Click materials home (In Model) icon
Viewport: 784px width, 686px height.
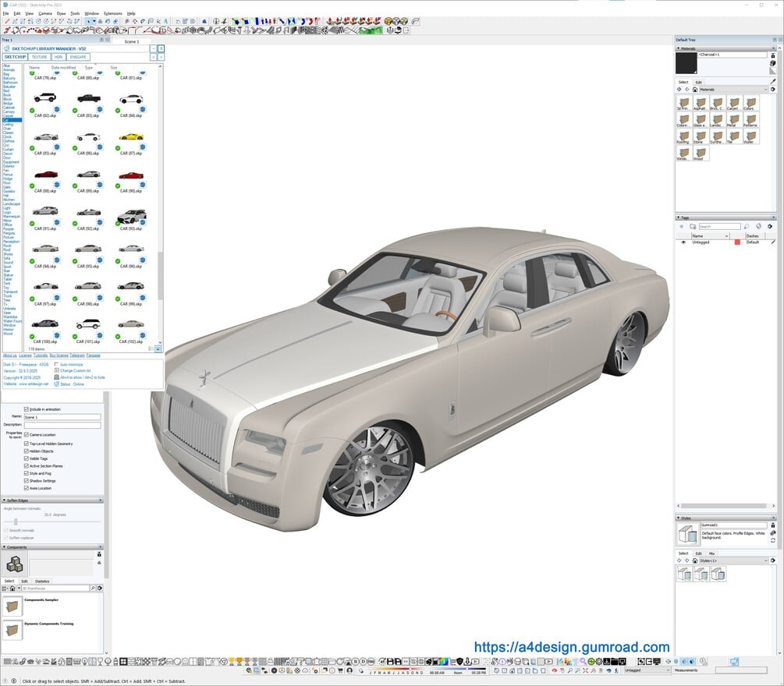(x=694, y=90)
